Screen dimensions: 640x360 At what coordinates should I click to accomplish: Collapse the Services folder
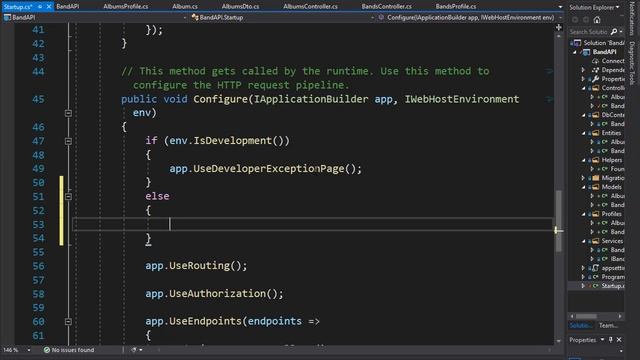[x=584, y=241]
